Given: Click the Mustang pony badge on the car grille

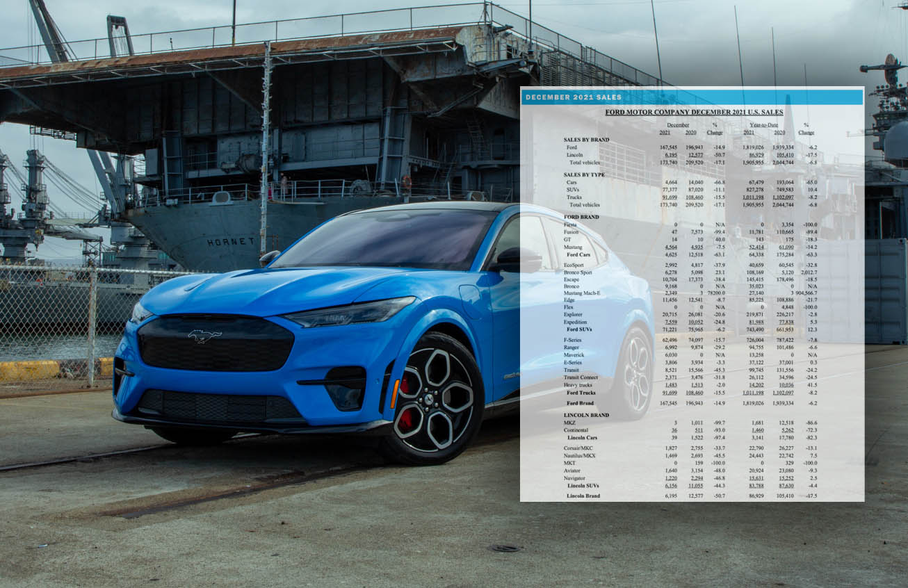Looking at the screenshot, I should [206, 336].
